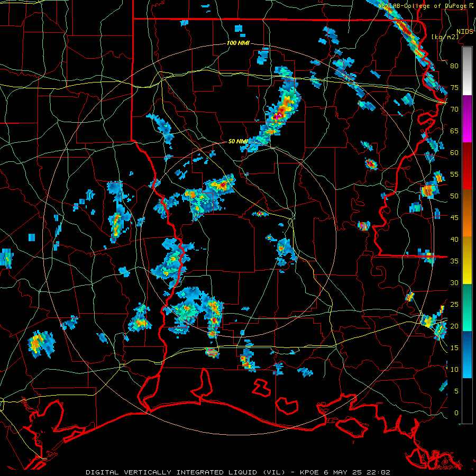Click the 50 value on the legend
Image resolution: width=476 pixels, height=476 pixels.
point(454,196)
